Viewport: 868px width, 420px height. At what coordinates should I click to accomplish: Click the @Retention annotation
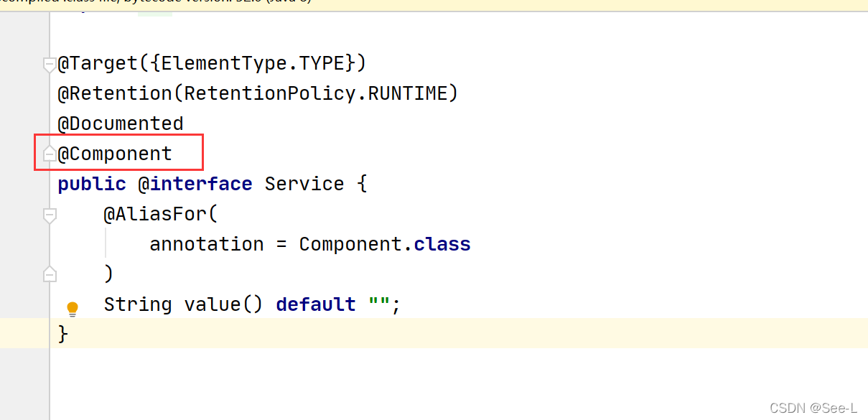(115, 93)
